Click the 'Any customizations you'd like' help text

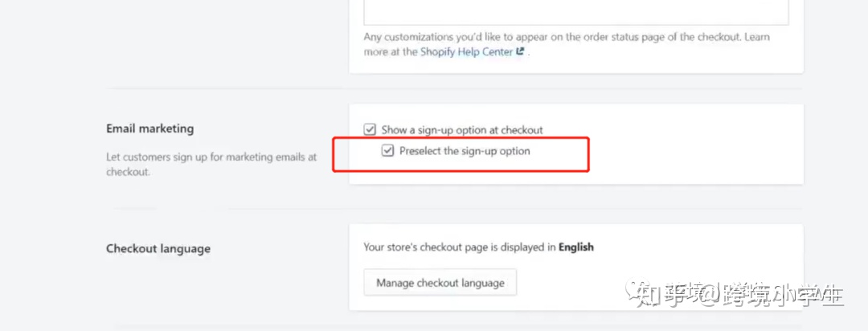(567, 44)
